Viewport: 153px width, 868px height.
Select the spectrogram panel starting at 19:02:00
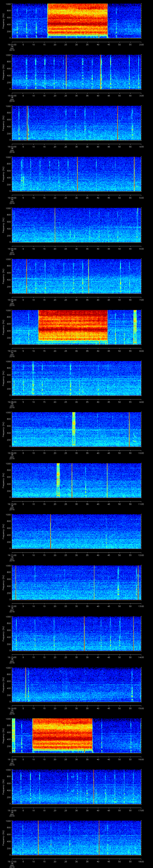[x=77, y=72]
